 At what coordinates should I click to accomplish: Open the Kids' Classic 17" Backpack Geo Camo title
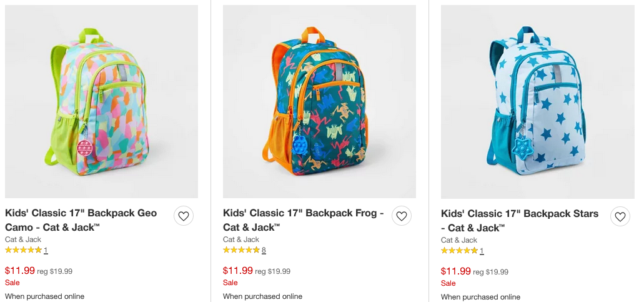point(81,220)
